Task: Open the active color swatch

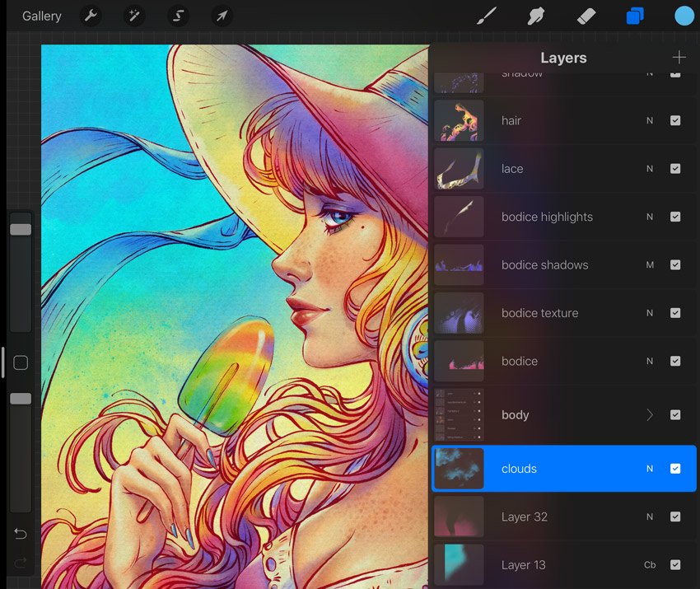Action: click(684, 16)
